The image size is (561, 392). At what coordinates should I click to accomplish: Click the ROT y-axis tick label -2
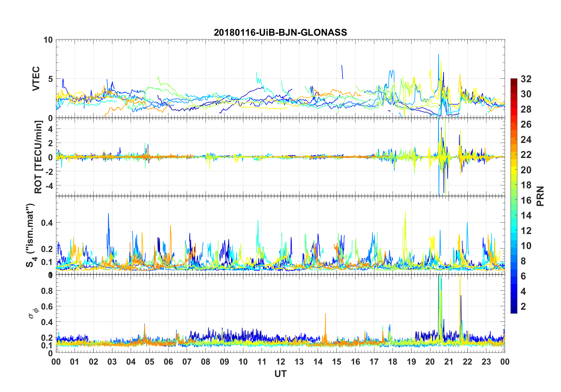point(49,172)
